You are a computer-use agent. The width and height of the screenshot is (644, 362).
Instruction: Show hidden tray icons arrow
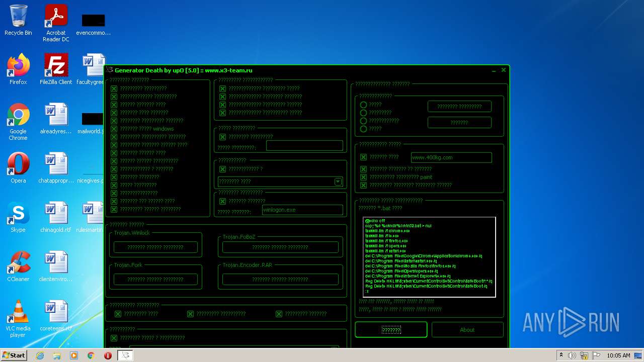pyautogui.click(x=561, y=355)
